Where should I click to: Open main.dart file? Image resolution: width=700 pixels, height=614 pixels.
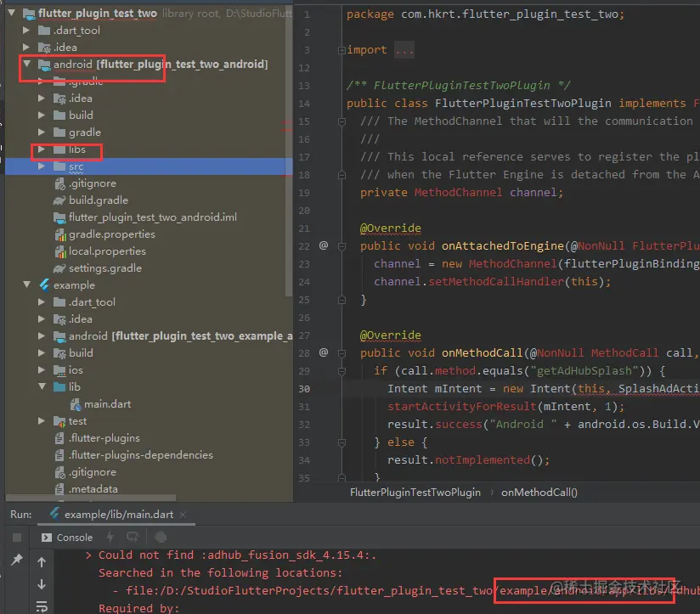107,404
